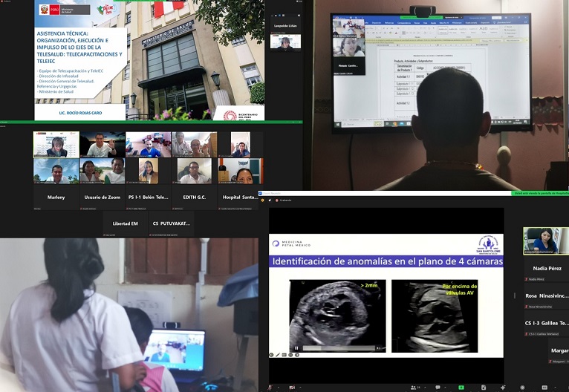The image size is (569, 392).
Task: Click the Grabando recording indicator
Action: (284, 200)
